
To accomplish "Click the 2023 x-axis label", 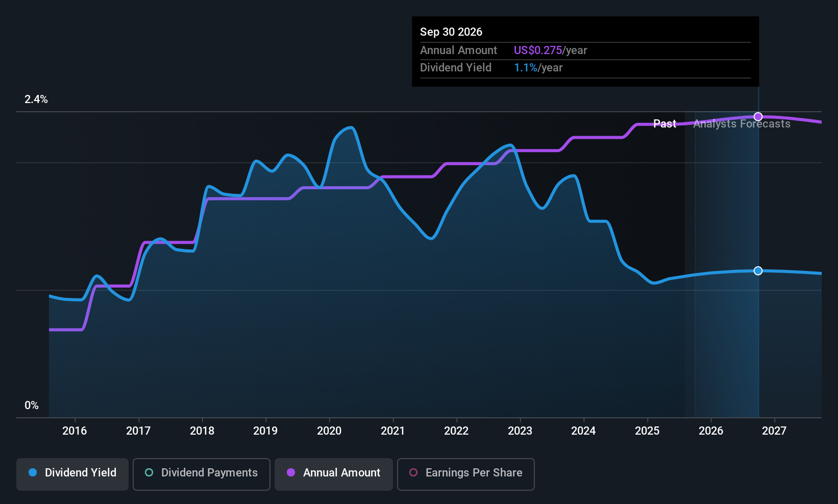I will click(520, 431).
